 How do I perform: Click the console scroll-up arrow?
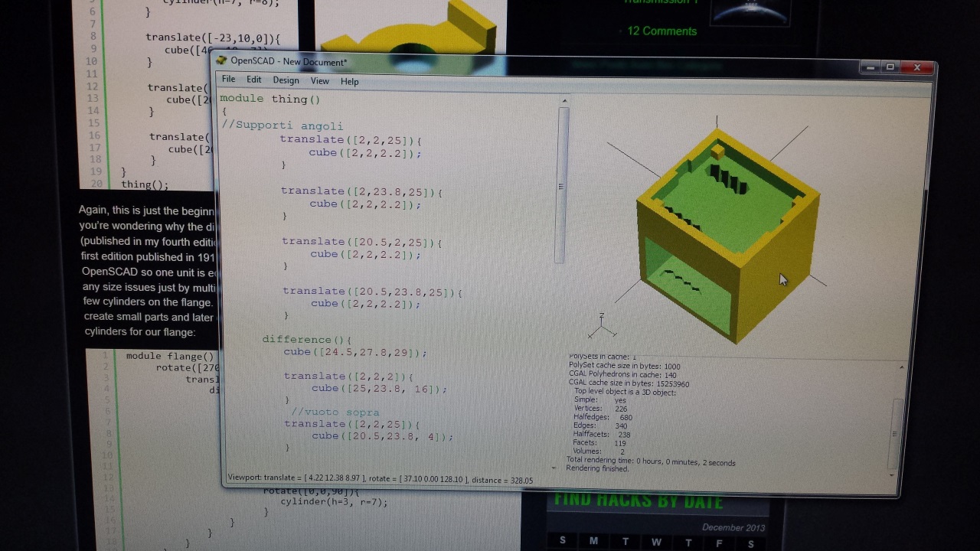(x=901, y=367)
